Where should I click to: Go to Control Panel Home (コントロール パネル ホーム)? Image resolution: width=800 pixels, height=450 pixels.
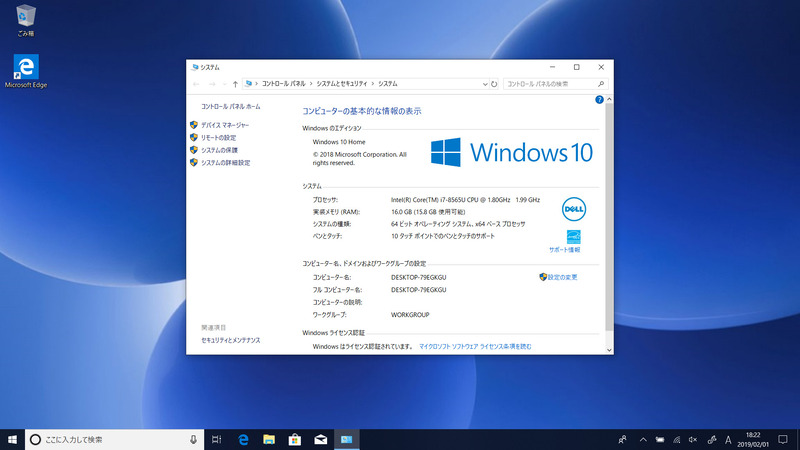coord(231,107)
